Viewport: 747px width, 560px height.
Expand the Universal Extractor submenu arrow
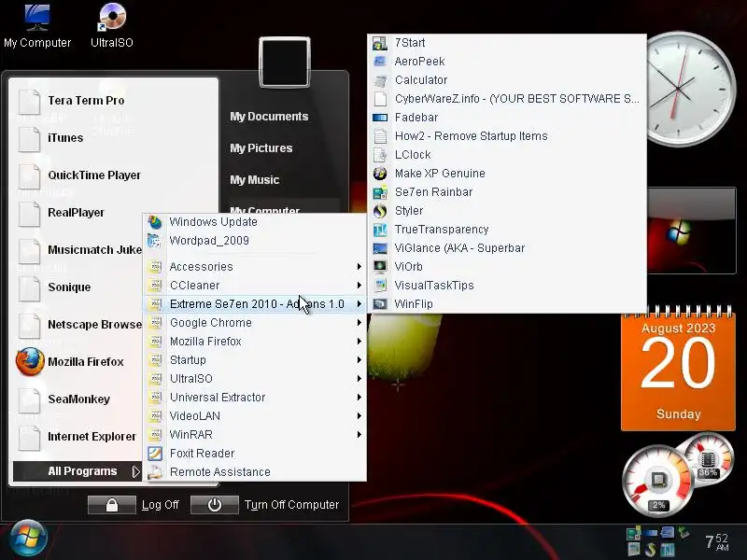pyautogui.click(x=359, y=398)
